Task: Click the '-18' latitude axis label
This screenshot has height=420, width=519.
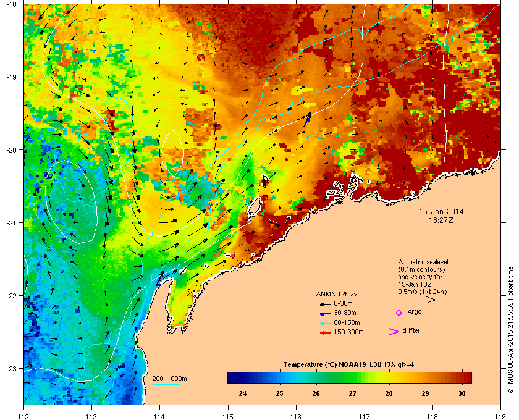Action: coord(11,4)
